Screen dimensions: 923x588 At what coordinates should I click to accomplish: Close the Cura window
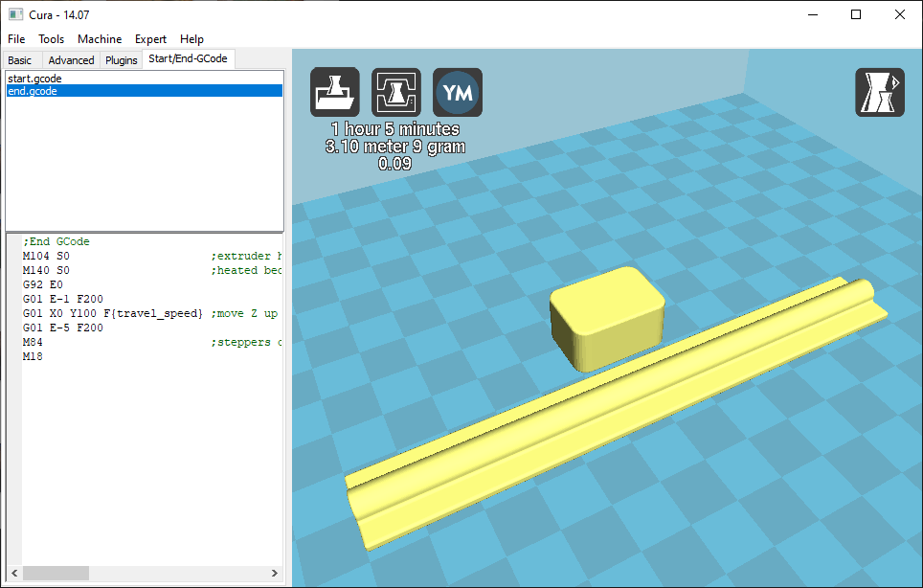tap(899, 14)
